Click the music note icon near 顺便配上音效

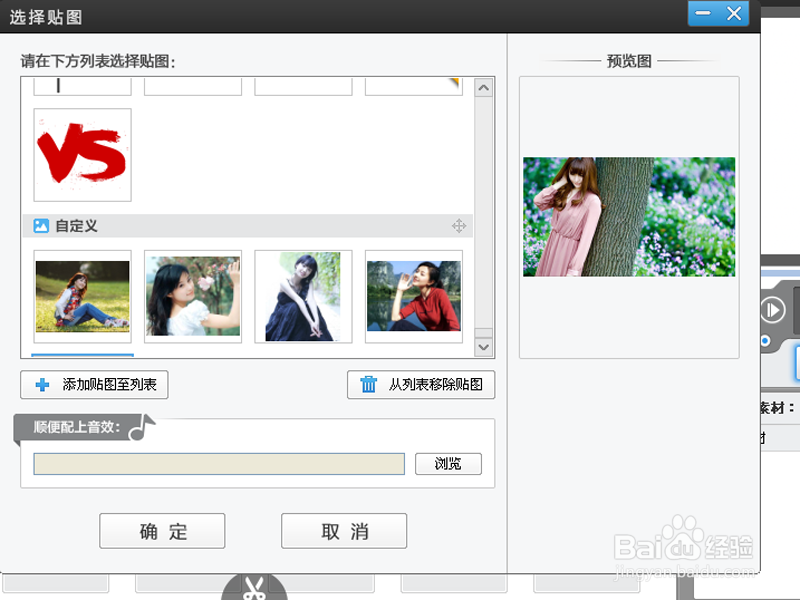(142, 427)
